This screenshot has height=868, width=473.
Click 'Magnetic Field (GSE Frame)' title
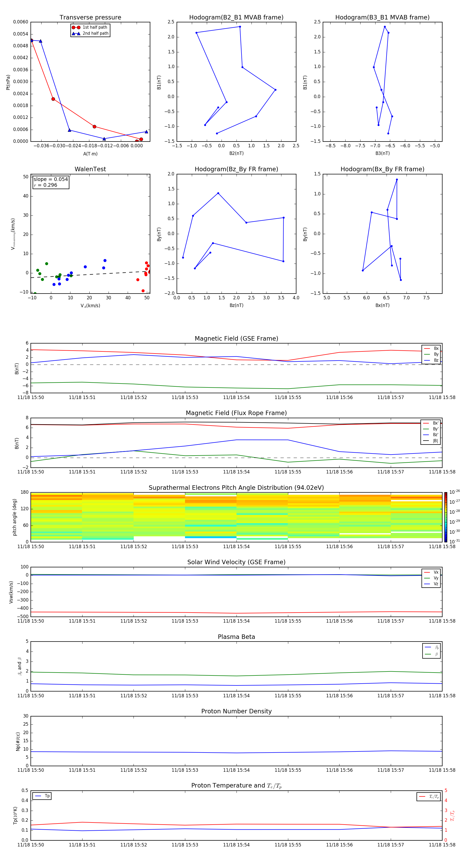pos(236,339)
